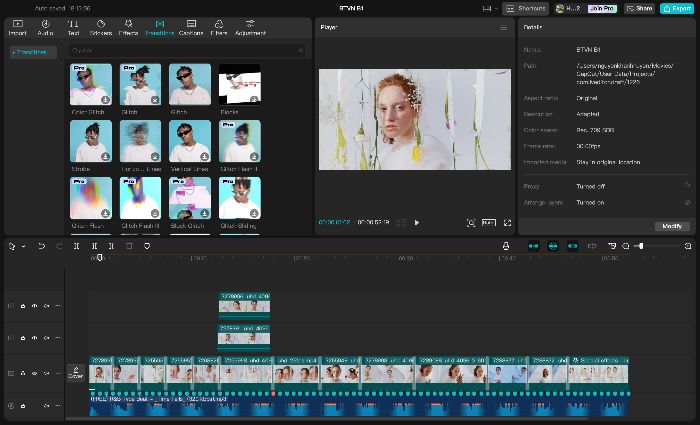
Task: Hide the topmost overlay video track
Action: [x=34, y=306]
